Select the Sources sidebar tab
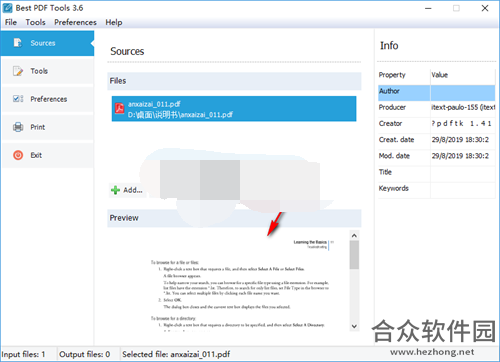Screen dimensions: 500x362 [x=47, y=43]
